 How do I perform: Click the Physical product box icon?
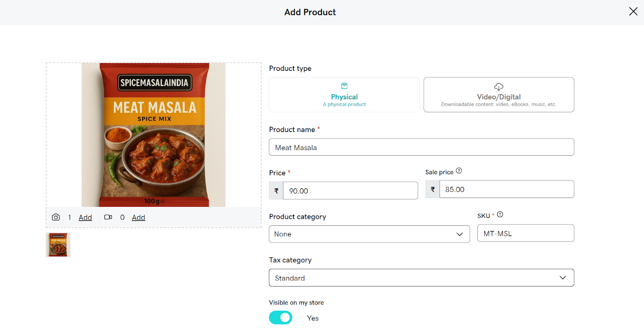click(x=344, y=86)
